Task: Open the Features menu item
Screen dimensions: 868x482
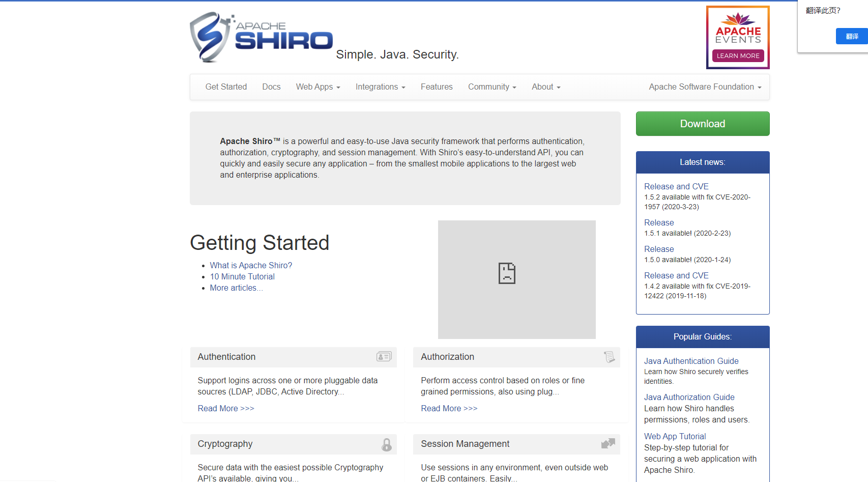Action: pos(437,87)
